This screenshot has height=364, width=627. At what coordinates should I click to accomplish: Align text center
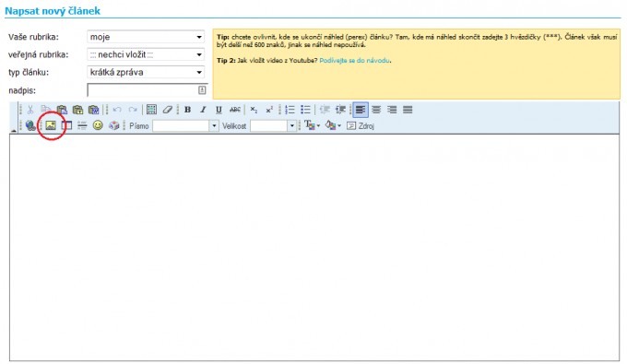click(376, 110)
